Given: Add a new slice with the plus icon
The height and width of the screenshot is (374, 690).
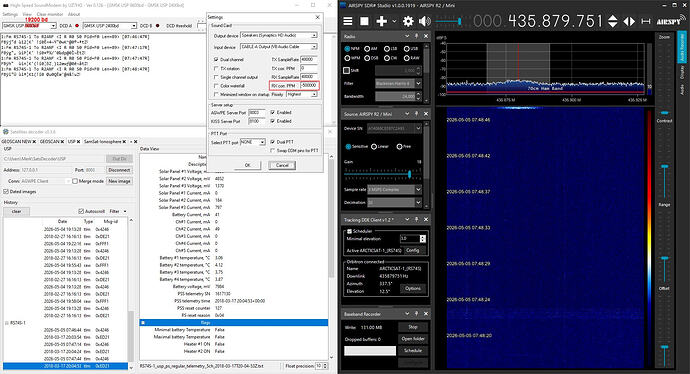Looking at the screenshot, I should [381, 21].
